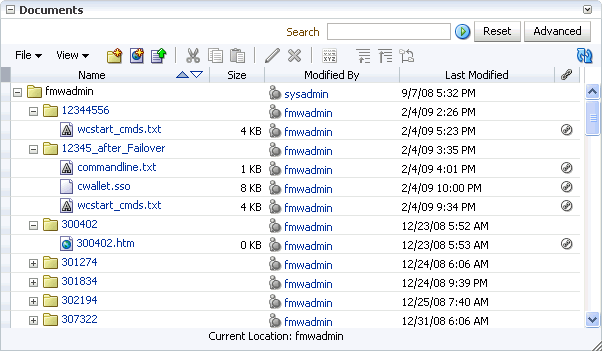602x363 pixels.
Task: Click the New Folder toolbar icon
Action: point(114,56)
